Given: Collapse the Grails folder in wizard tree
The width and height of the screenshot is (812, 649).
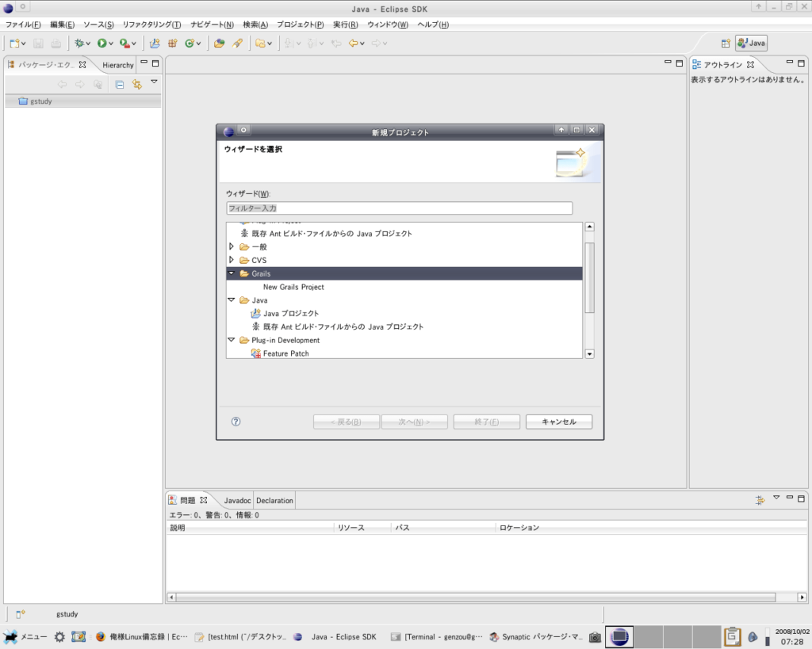Looking at the screenshot, I should pos(232,273).
